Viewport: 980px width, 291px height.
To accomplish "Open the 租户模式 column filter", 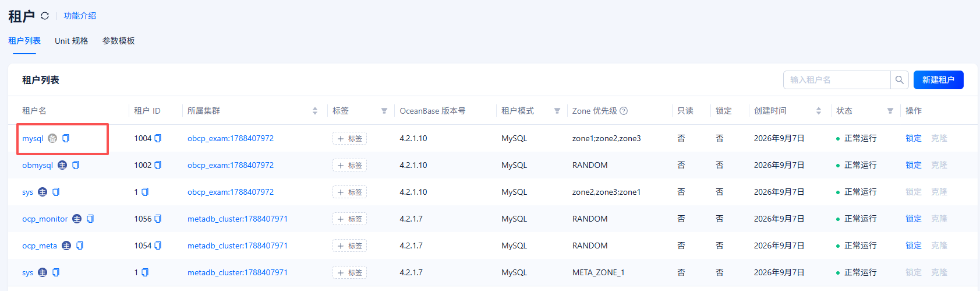I will (x=557, y=111).
